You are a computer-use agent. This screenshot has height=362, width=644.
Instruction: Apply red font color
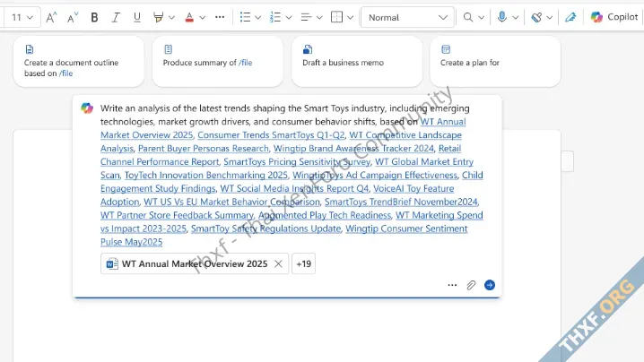(x=189, y=17)
